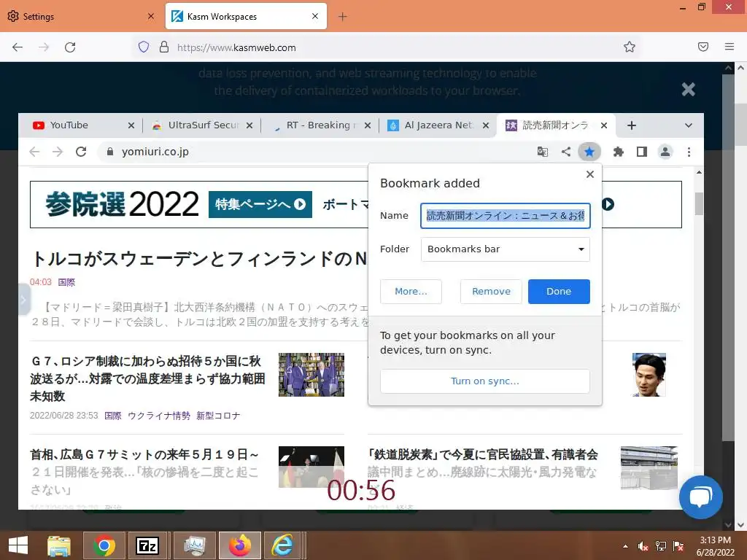The width and height of the screenshot is (747, 560).
Task: Go back in the Chrome window
Action: coord(34,152)
